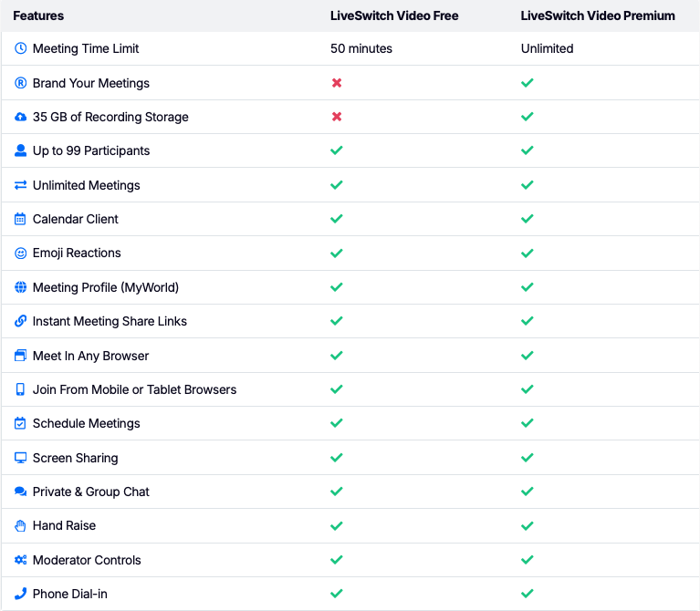Viewport: 700px width, 611px height.
Task: Click the arrows icon beside Unlimited Meetings
Action: click(21, 185)
